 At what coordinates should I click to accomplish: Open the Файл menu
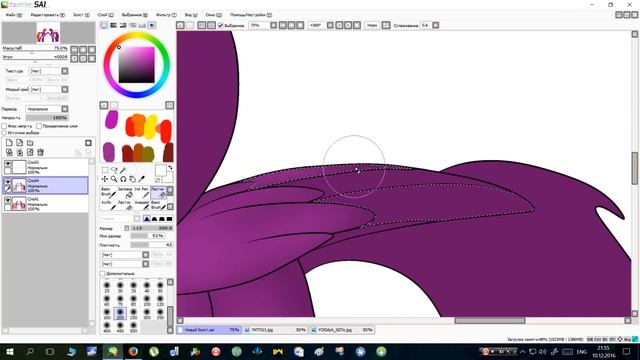pos(14,15)
